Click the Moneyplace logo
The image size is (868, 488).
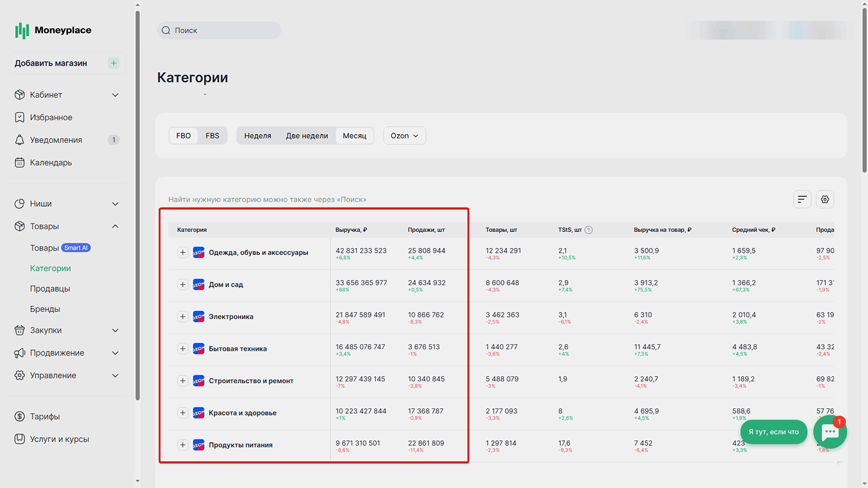54,30
